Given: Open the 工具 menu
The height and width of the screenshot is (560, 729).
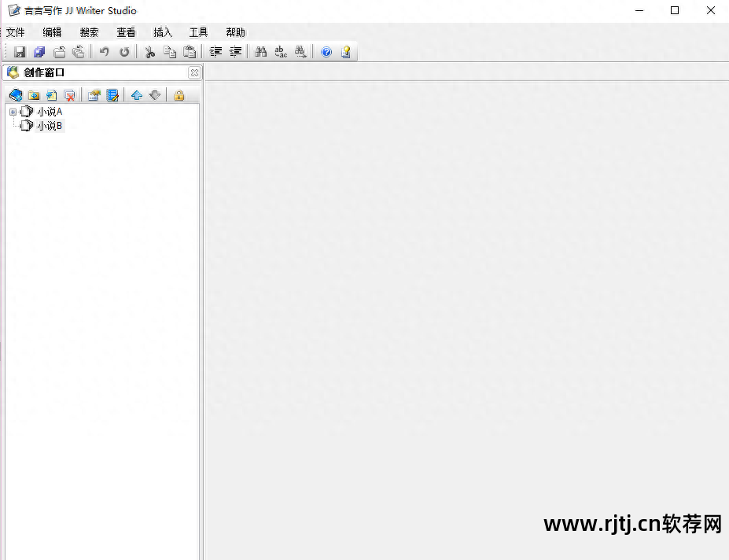Looking at the screenshot, I should 198,32.
